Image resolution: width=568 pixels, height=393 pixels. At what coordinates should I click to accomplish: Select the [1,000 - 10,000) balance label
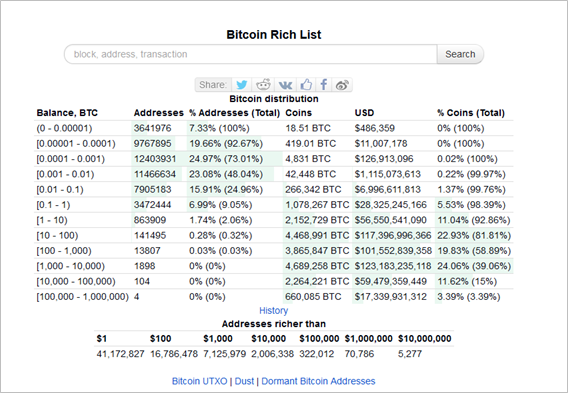tap(70, 266)
